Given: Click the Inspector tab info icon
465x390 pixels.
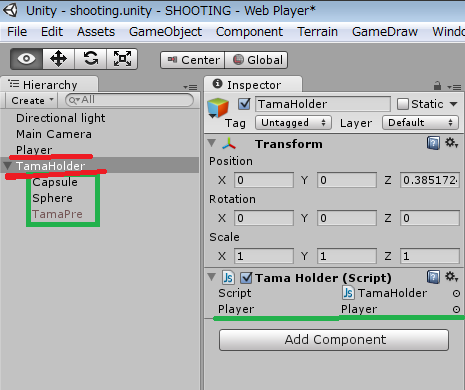Looking at the screenshot, I should [217, 84].
